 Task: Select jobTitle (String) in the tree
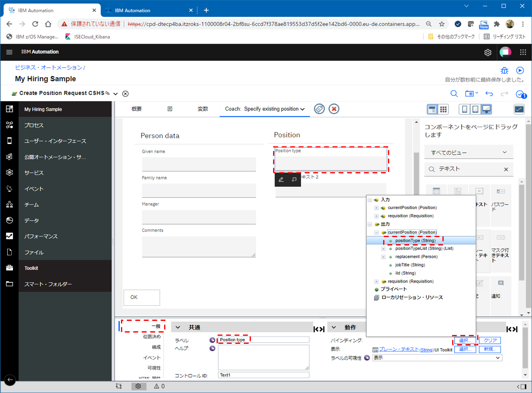click(x=410, y=265)
